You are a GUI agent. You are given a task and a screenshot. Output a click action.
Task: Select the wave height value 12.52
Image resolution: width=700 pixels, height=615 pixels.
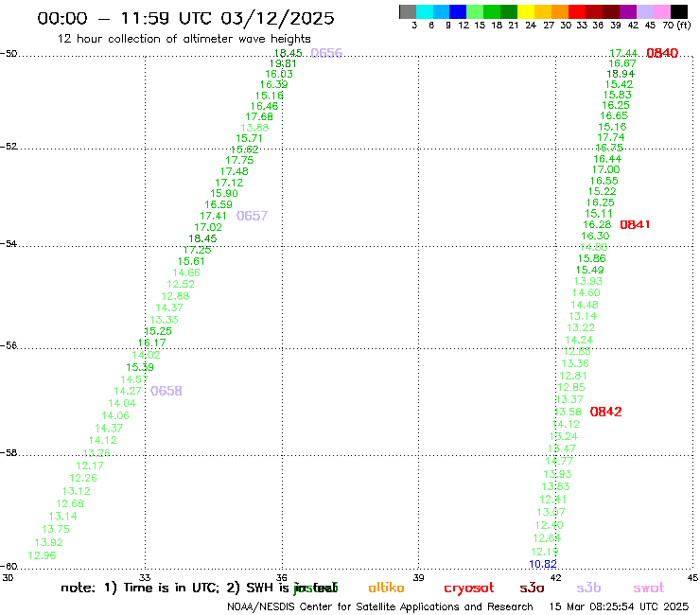181,284
